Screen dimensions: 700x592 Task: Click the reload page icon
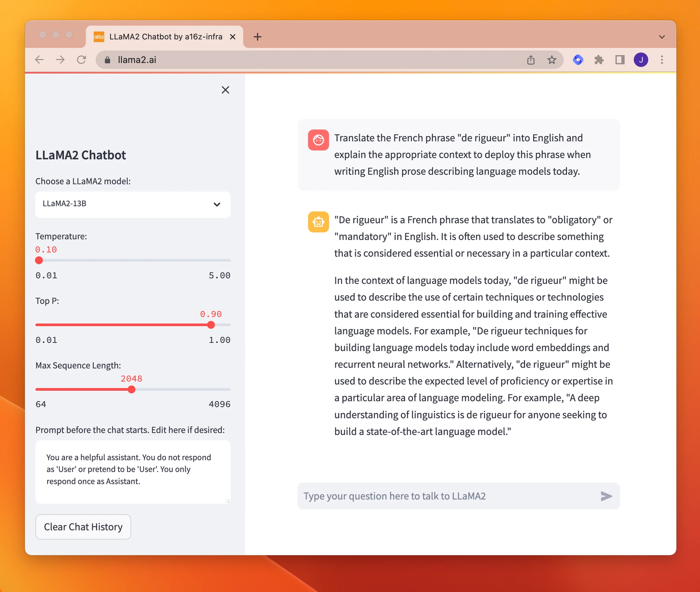point(81,59)
